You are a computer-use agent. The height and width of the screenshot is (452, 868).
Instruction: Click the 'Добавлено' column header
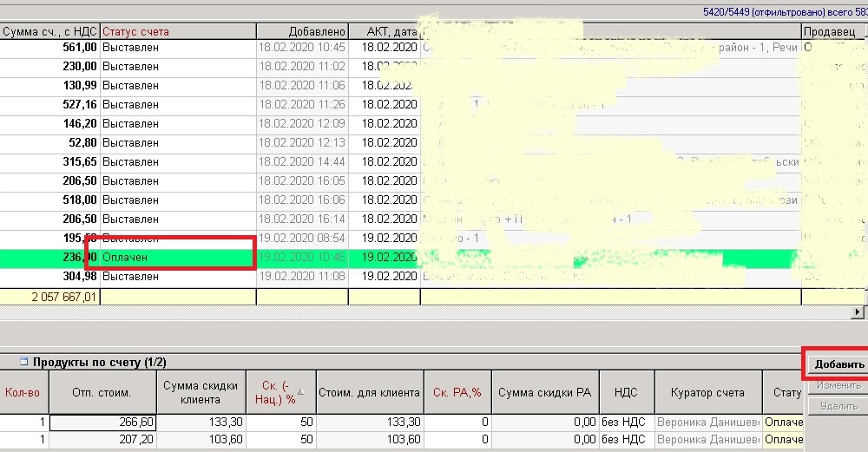pyautogui.click(x=301, y=31)
